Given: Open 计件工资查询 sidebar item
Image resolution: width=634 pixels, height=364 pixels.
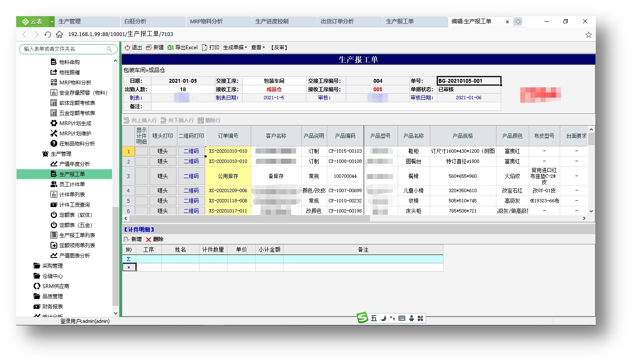Looking at the screenshot, I should tap(70, 204).
